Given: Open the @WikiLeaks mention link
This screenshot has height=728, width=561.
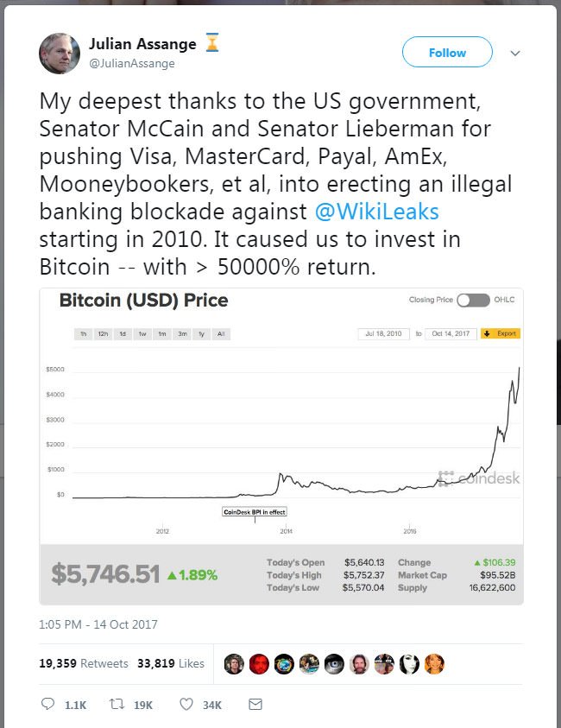Looking at the screenshot, I should [377, 212].
